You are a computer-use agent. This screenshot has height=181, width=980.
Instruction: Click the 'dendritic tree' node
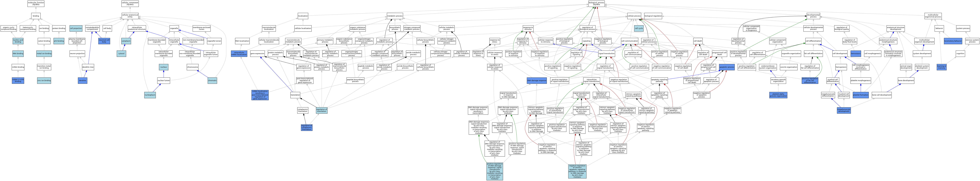[x=88, y=67]
